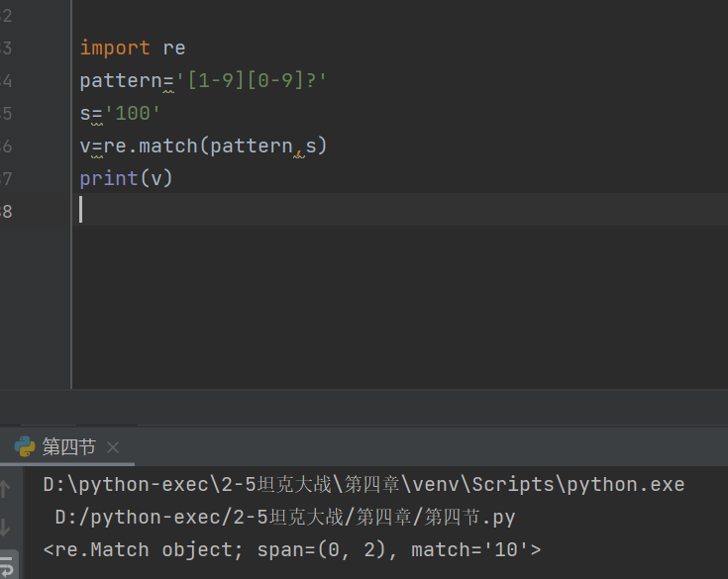Click the print(v) statement

pyautogui.click(x=126, y=178)
